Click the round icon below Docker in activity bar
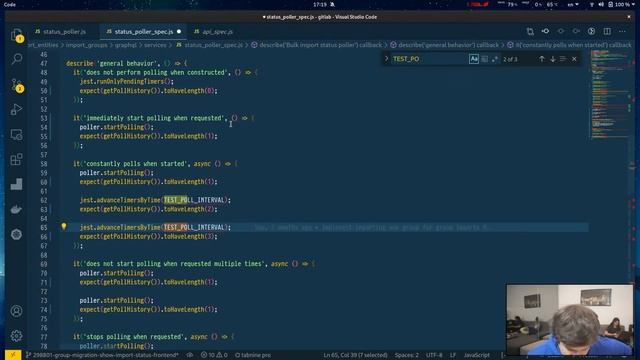The width and height of the screenshot is (640, 360). click(16, 234)
